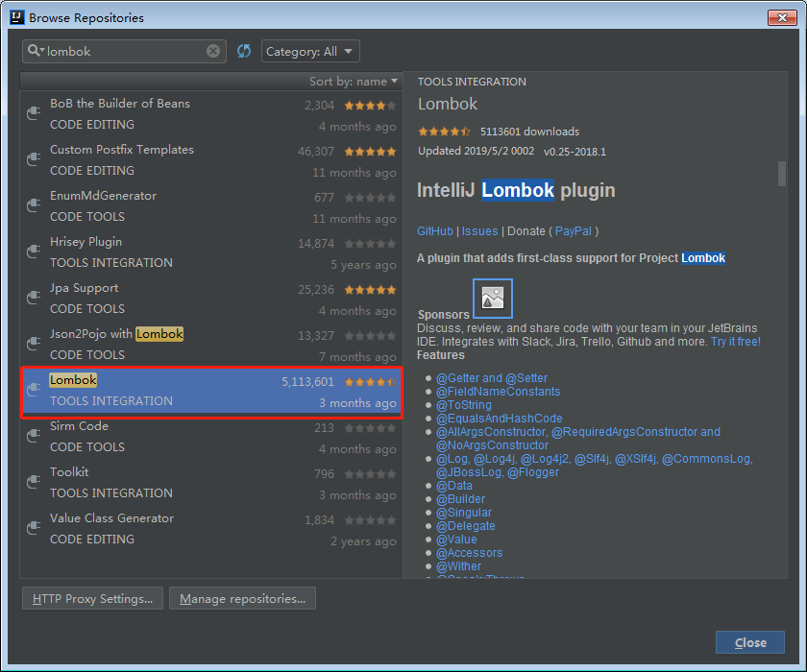
Task: Click the Manage repositories button
Action: point(242,598)
